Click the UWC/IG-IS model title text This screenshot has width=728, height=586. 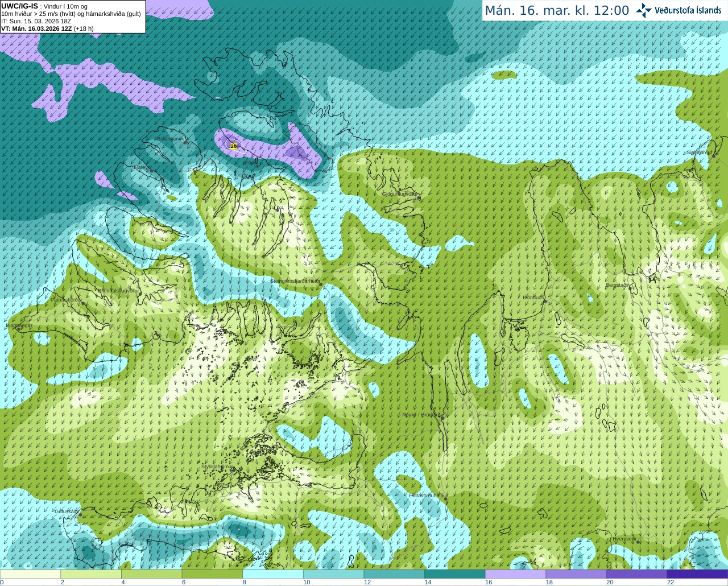[x=19, y=6]
